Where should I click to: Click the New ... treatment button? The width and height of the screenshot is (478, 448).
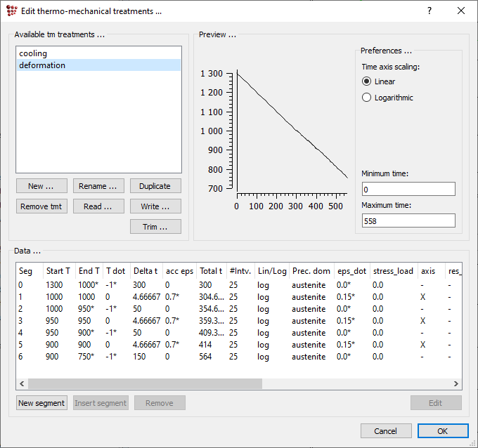coord(41,186)
